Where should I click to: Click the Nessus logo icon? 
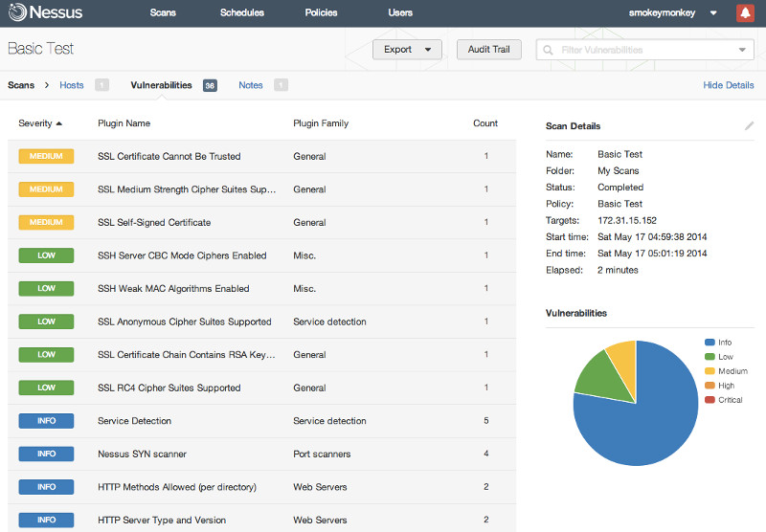17,12
